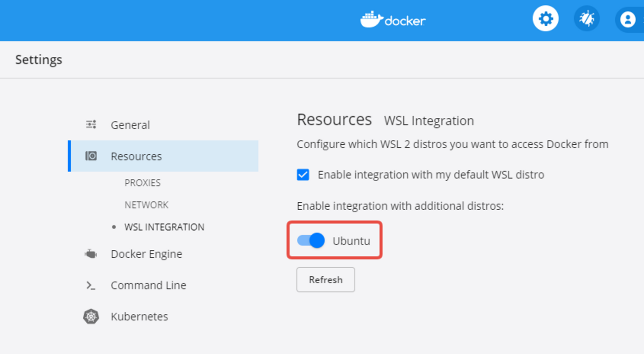Screen dimensions: 644x354
Task: Toggle the Ubuntu distro integration switch
Action: (x=311, y=240)
